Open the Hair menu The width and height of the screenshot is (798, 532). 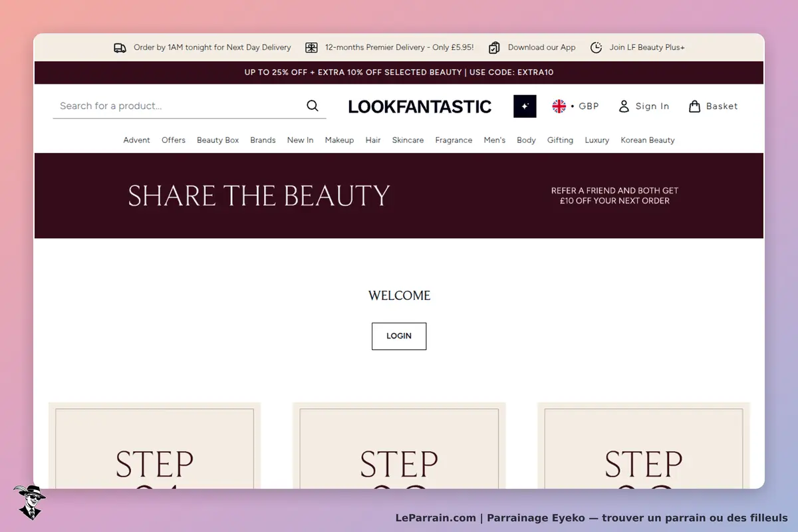tap(373, 140)
